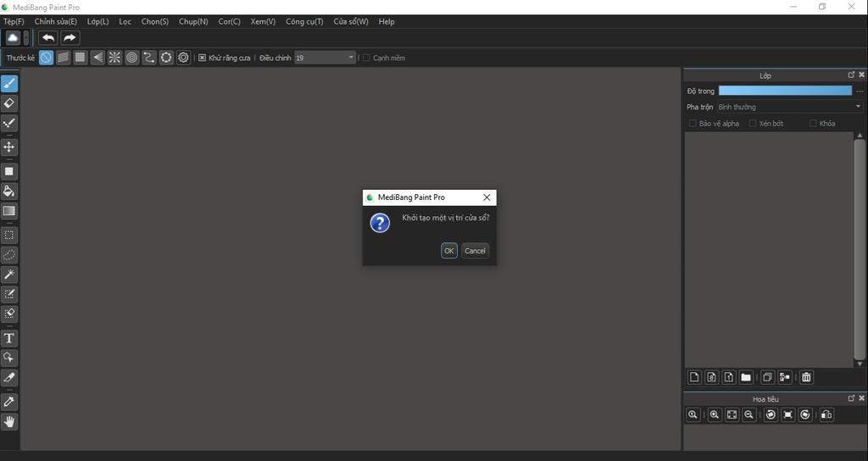Activate the Magic Wand tool
This screenshot has height=461, width=868.
[8, 275]
